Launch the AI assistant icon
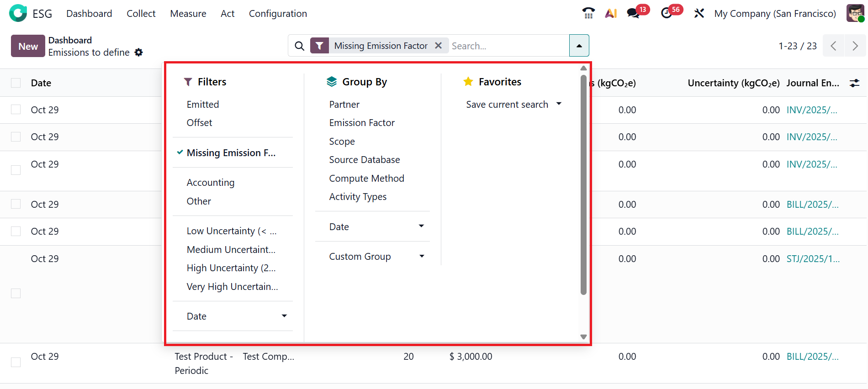868x389 pixels. coord(611,13)
